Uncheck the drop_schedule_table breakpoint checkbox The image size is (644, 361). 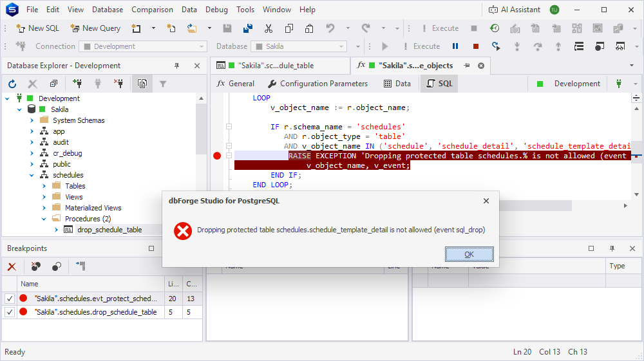10,312
